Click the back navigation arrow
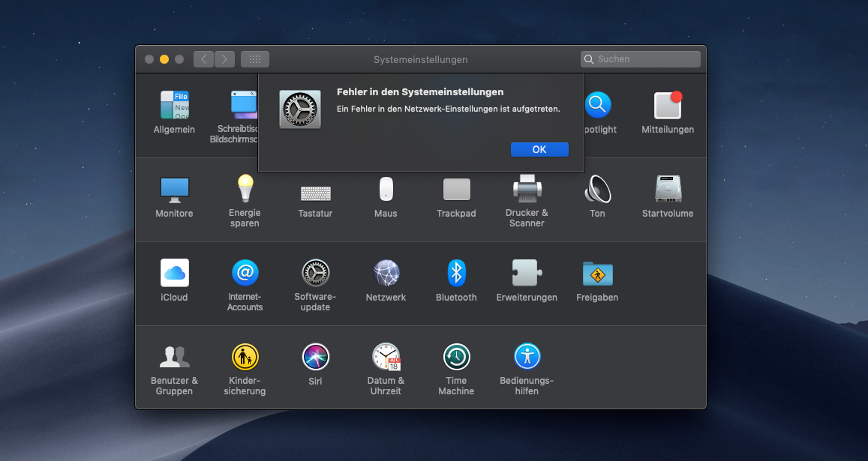The width and height of the screenshot is (868, 461). click(203, 59)
